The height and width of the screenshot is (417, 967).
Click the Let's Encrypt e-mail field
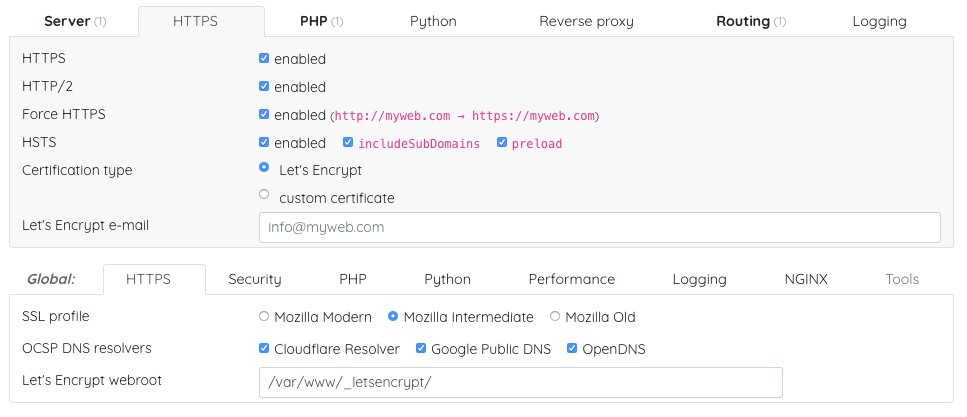pos(599,227)
